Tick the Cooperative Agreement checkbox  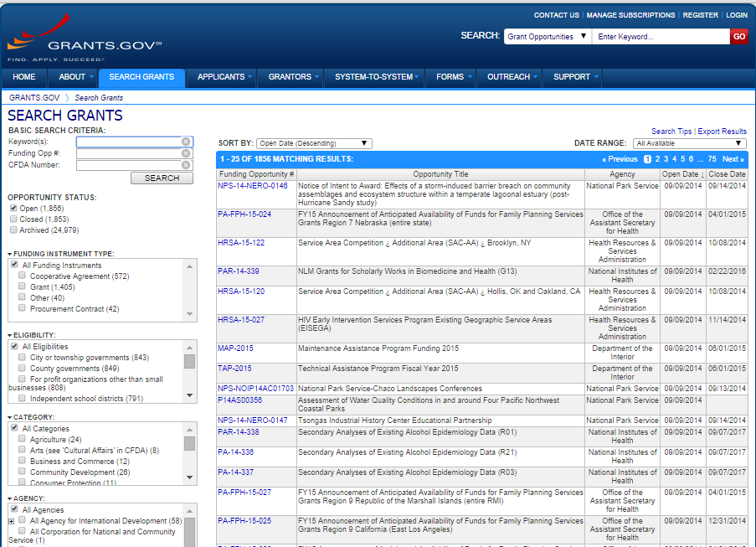(23, 276)
